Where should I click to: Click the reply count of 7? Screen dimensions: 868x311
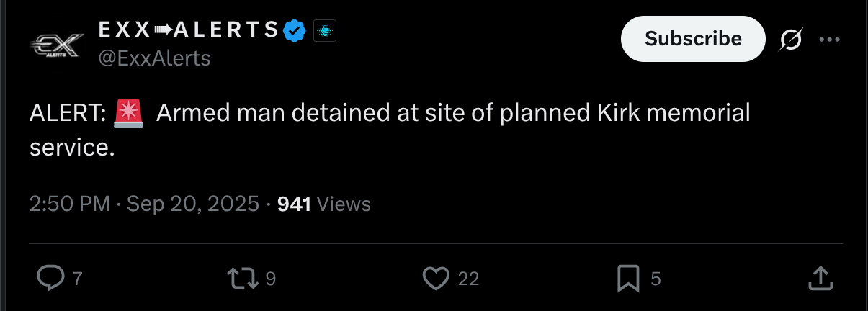point(77,279)
